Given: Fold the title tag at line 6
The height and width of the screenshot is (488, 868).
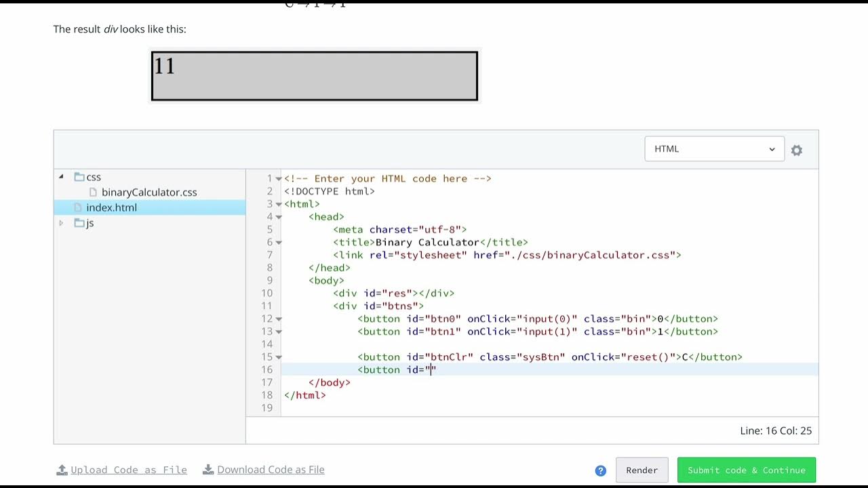Looking at the screenshot, I should pyautogui.click(x=279, y=243).
